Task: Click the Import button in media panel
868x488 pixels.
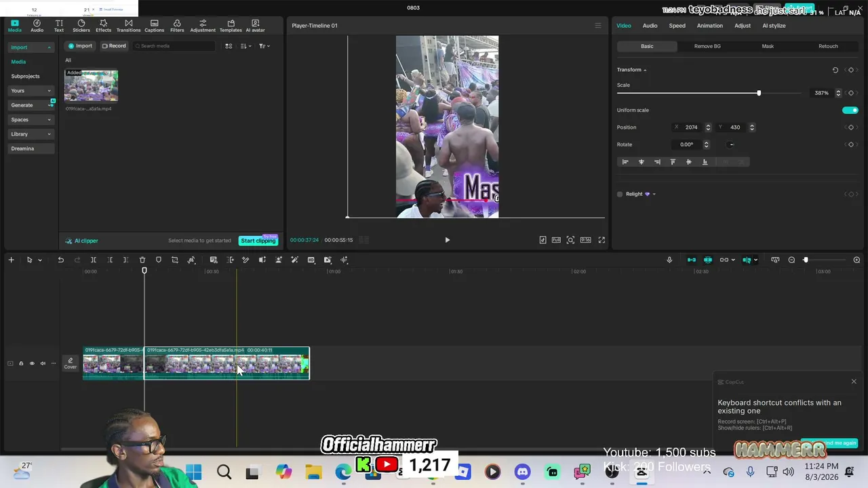Action: (80, 46)
